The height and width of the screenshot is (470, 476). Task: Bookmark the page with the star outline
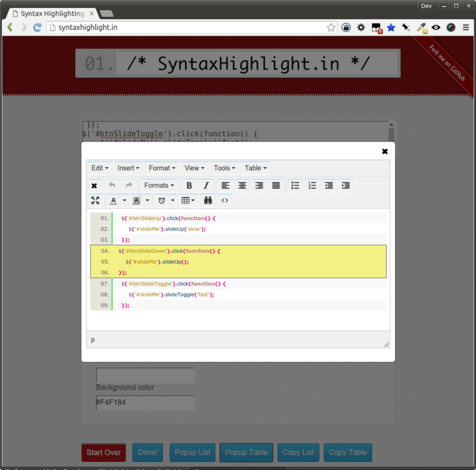[331, 27]
